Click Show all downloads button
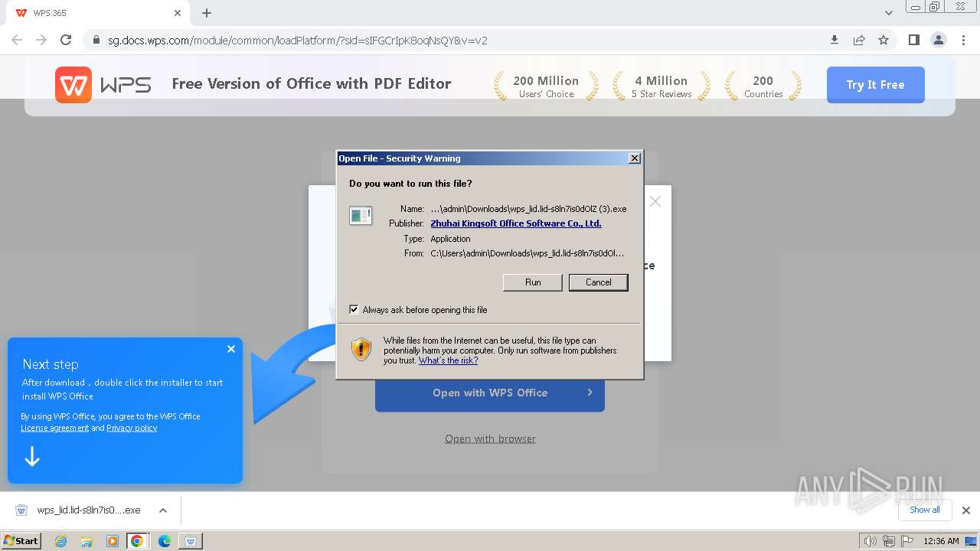Screen dimensions: 980x551 coord(924,510)
